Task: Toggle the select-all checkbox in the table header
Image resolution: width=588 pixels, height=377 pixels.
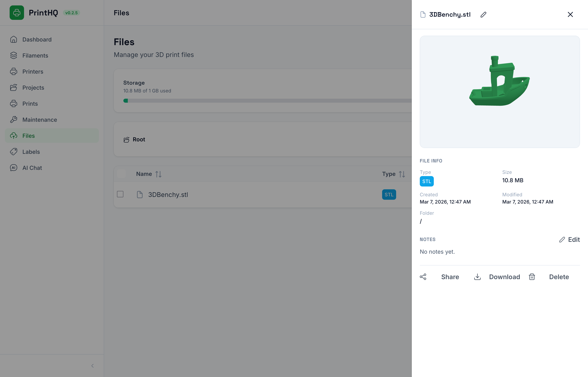Action: coord(121,174)
